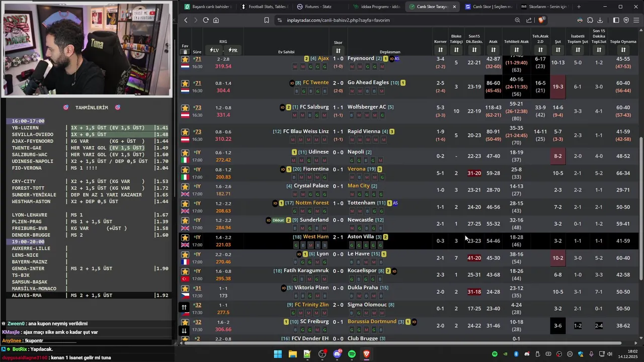644x362 pixels.
Task: Toggle the browser sidebar panel icon
Action: point(616,20)
